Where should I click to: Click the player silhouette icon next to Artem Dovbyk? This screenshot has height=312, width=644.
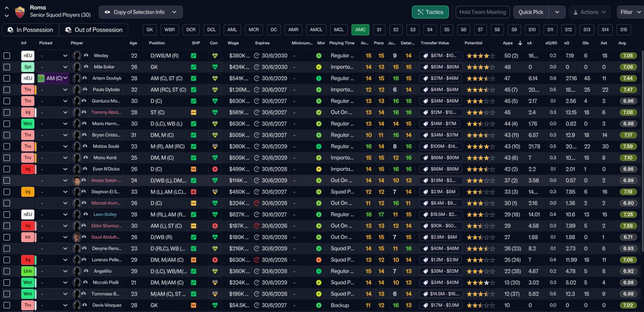click(77, 79)
